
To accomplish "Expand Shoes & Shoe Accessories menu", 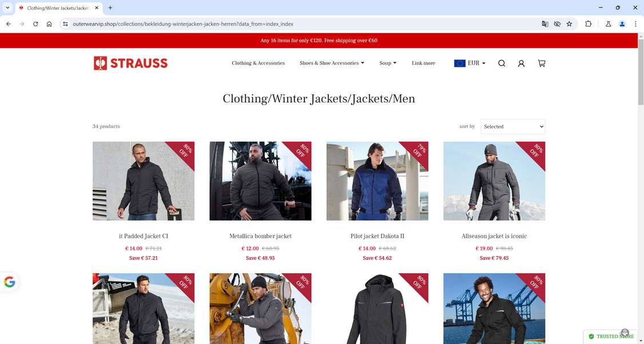I will coord(332,63).
